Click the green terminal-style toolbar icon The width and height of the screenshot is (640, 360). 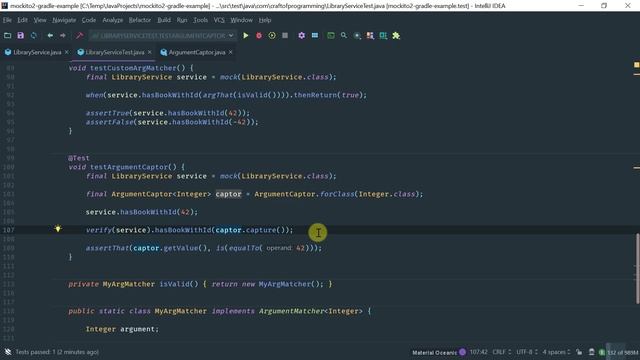click(x=331, y=36)
